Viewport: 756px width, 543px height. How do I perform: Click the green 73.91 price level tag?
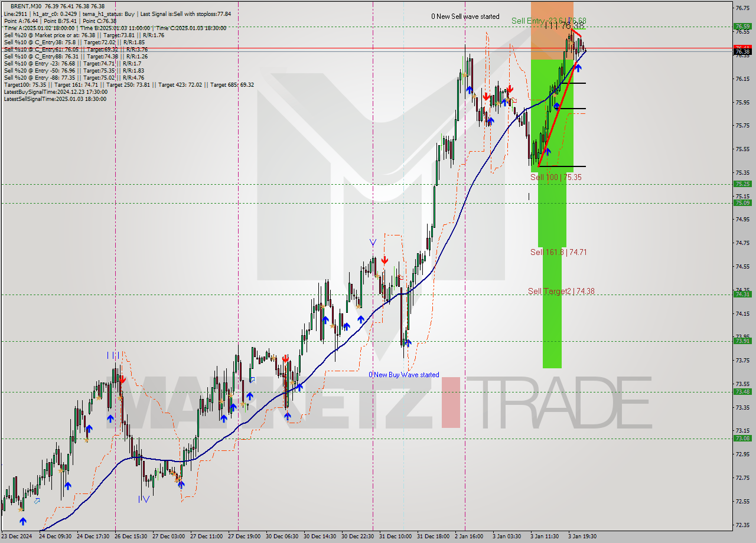(x=742, y=341)
